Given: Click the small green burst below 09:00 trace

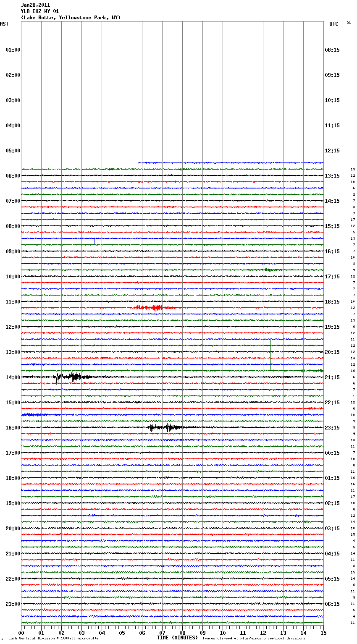Looking at the screenshot, I should coord(268,270).
